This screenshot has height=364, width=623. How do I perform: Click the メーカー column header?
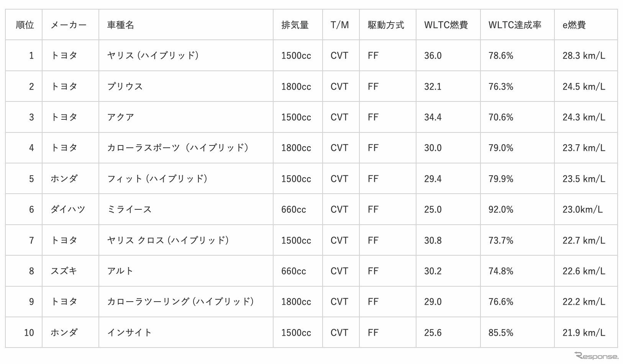coord(69,25)
